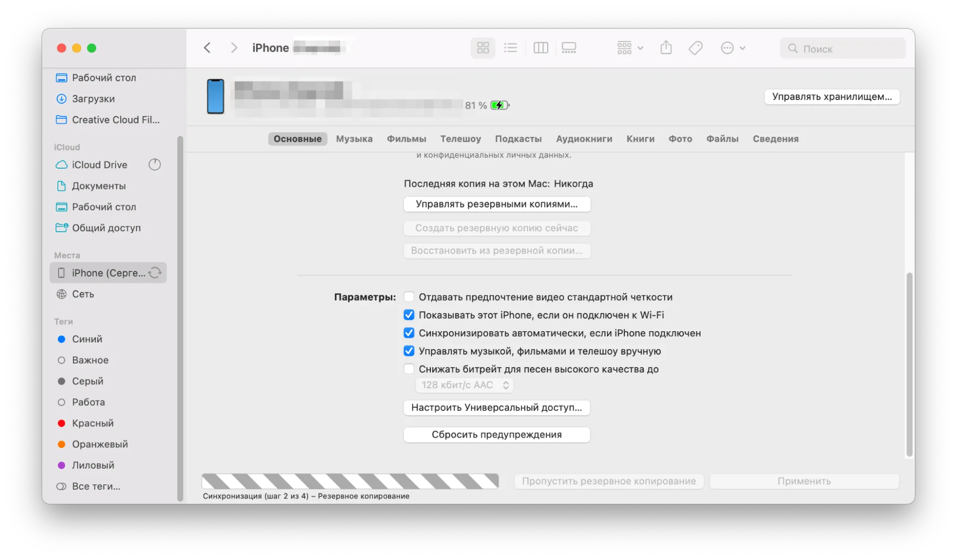Go forward with the right chevron
The image size is (957, 560).
[234, 48]
